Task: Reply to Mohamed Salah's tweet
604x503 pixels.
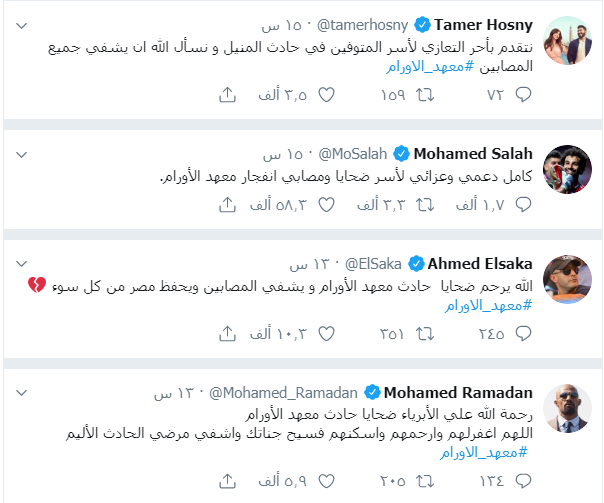Action: click(523, 204)
